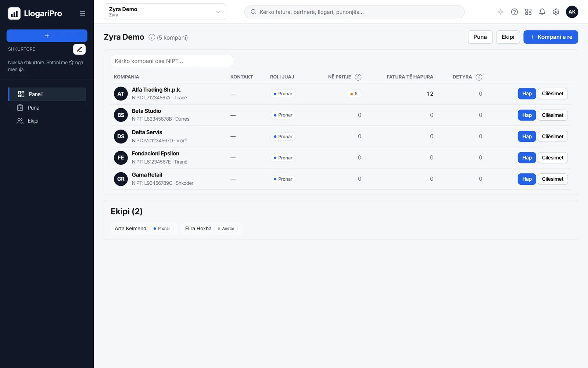Open Cilësimet for Alfa Trading Sh.p.k.
588x368 pixels.
[553, 93]
